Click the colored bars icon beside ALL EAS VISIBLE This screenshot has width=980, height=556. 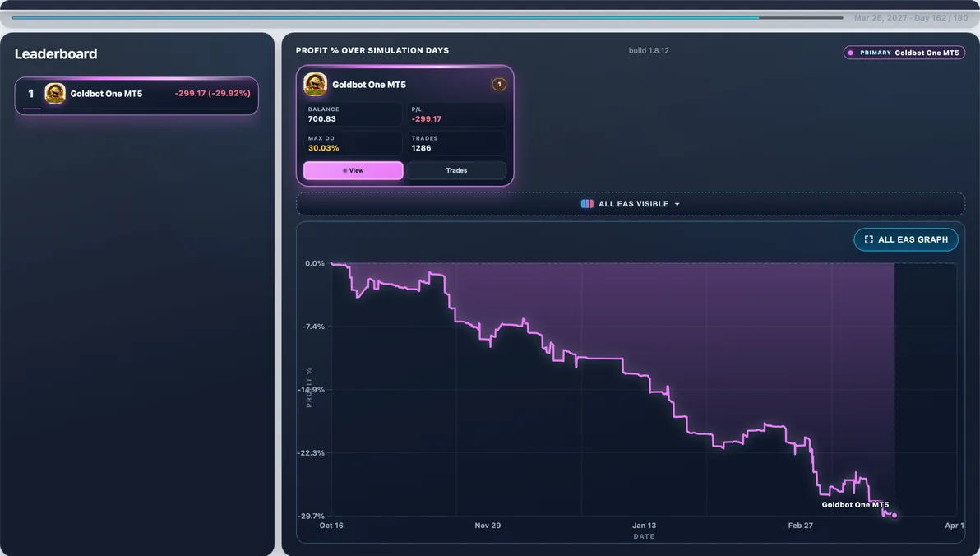tap(587, 204)
